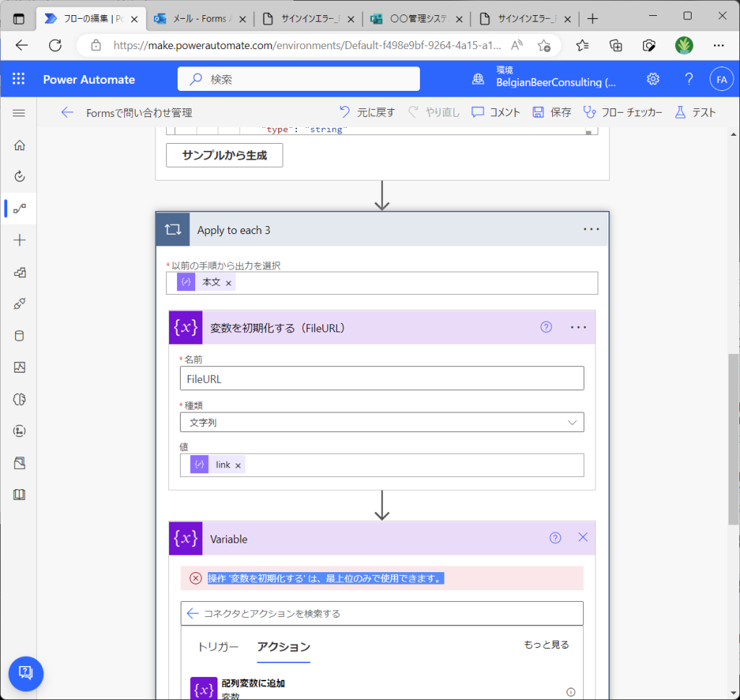Click the vertical page scrollbar thumb
Viewport: 740px width, 700px height.
(x=733, y=438)
